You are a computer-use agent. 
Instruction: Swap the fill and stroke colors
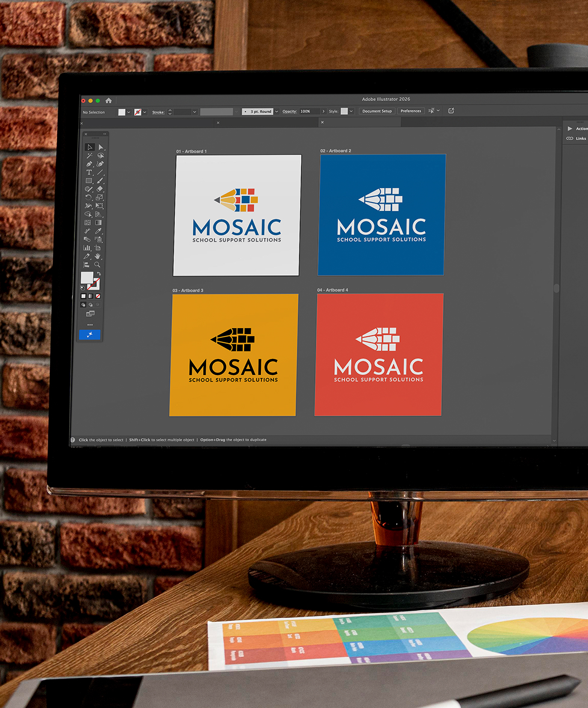(x=99, y=273)
